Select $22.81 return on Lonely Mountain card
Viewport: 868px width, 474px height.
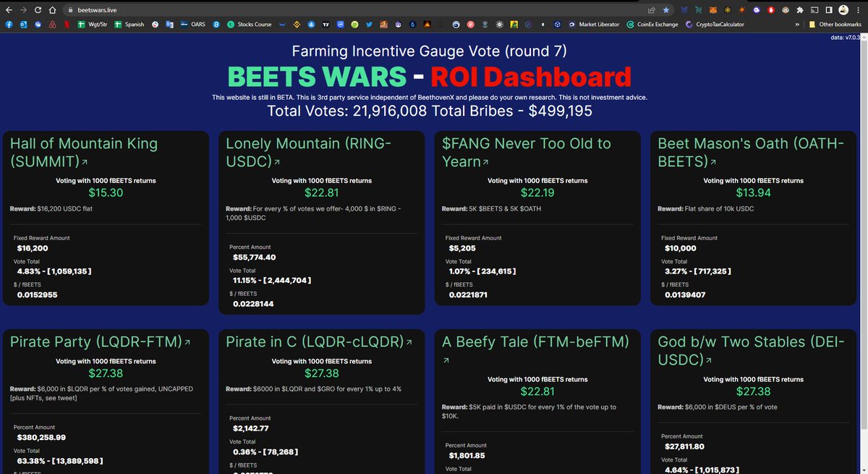[x=321, y=192]
